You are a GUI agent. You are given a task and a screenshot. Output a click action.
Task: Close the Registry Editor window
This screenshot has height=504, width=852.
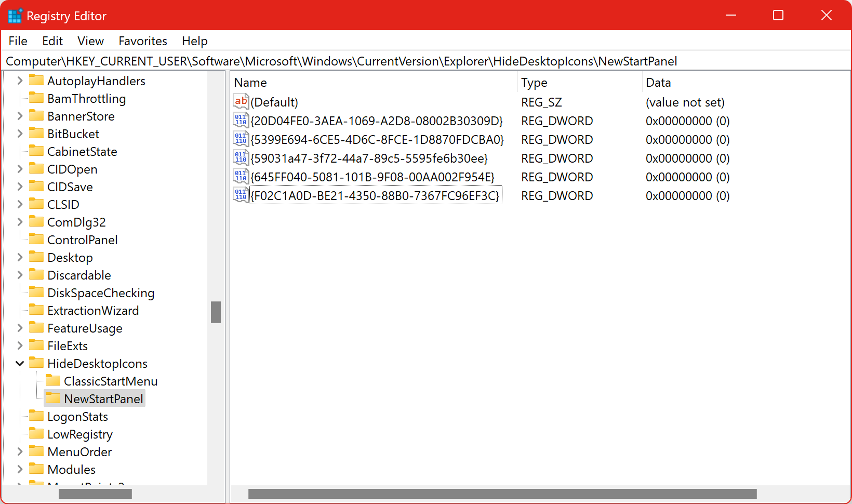click(826, 15)
